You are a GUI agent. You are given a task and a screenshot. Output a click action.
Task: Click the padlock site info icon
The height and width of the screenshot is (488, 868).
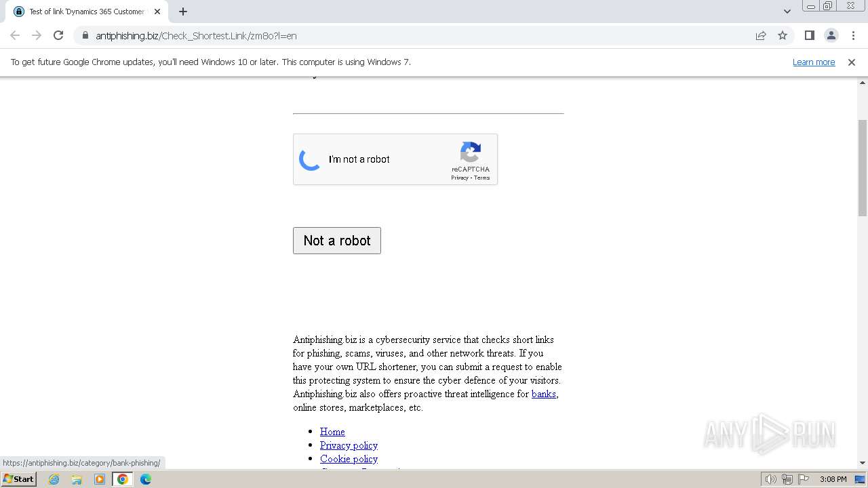pos(85,35)
